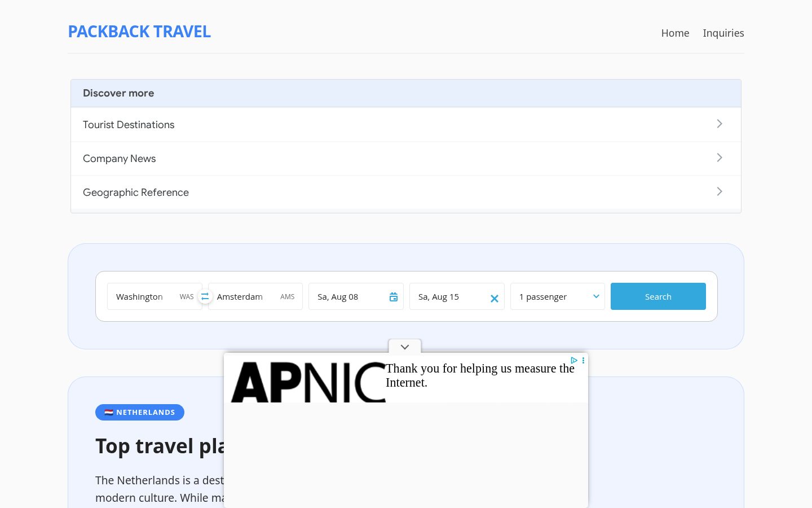812x508 pixels.
Task: Open the Company News row
Action: click(x=406, y=159)
